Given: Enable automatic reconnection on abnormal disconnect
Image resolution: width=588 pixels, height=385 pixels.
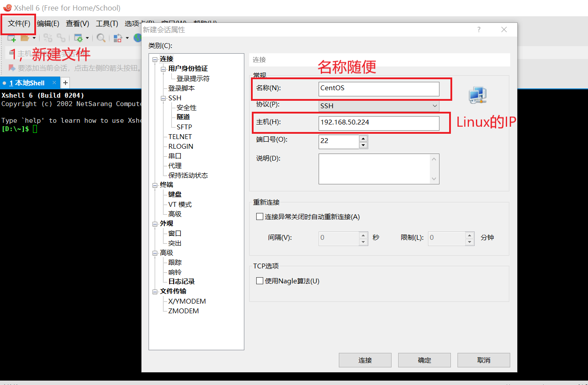Looking at the screenshot, I should [259, 216].
